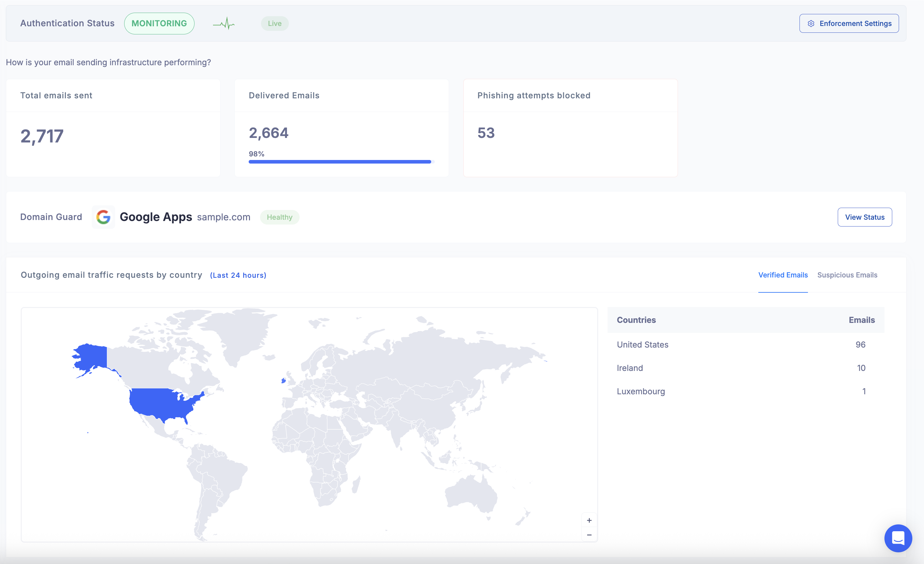Click Ireland highlighted on the map
This screenshot has height=564, width=924.
pyautogui.click(x=283, y=381)
